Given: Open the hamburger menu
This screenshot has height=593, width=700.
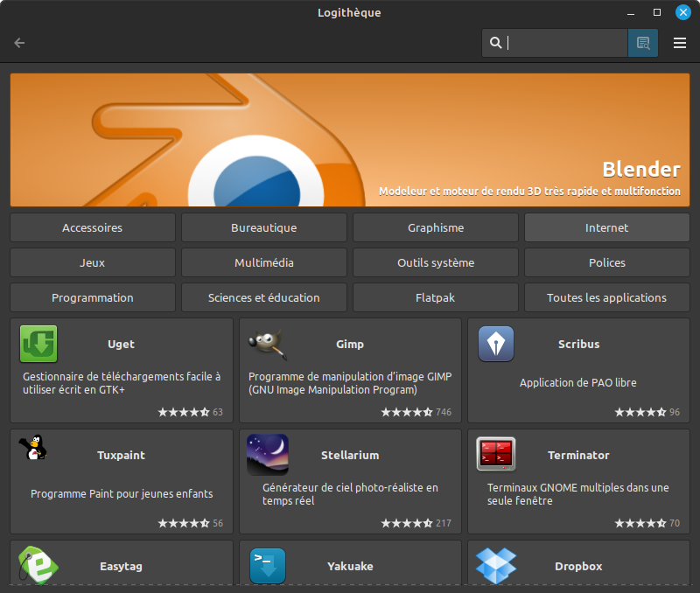Looking at the screenshot, I should (x=680, y=43).
